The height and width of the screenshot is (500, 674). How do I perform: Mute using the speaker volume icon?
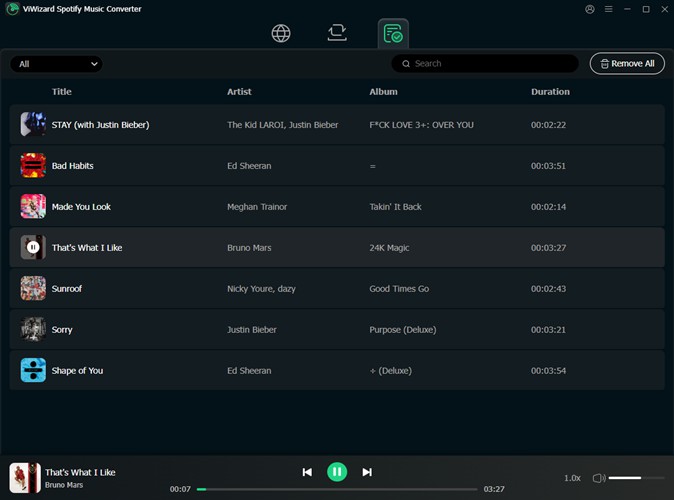click(598, 478)
